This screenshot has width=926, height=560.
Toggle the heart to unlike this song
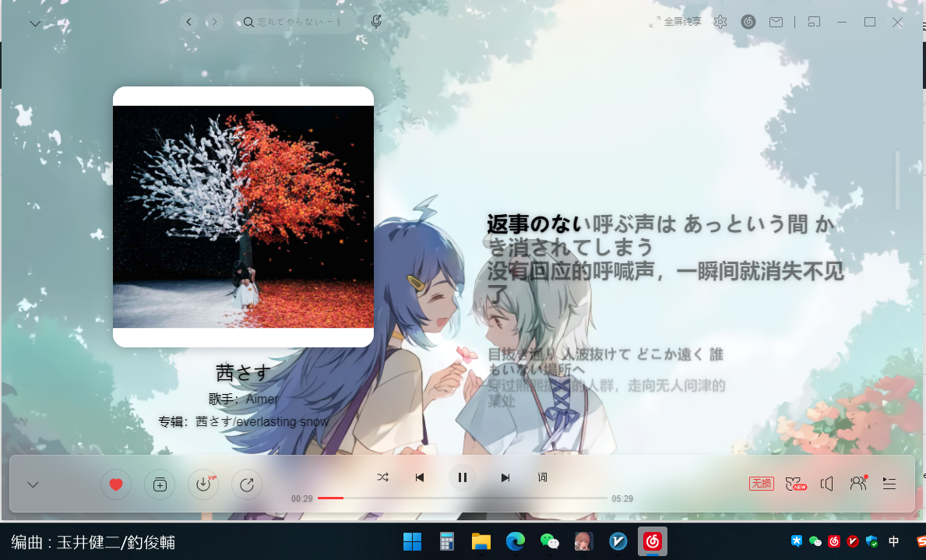(116, 484)
